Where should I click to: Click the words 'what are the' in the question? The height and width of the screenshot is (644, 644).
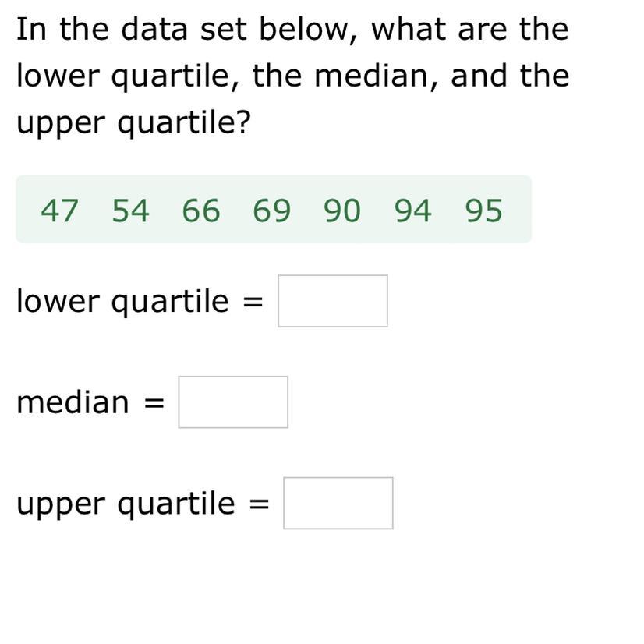point(470,29)
